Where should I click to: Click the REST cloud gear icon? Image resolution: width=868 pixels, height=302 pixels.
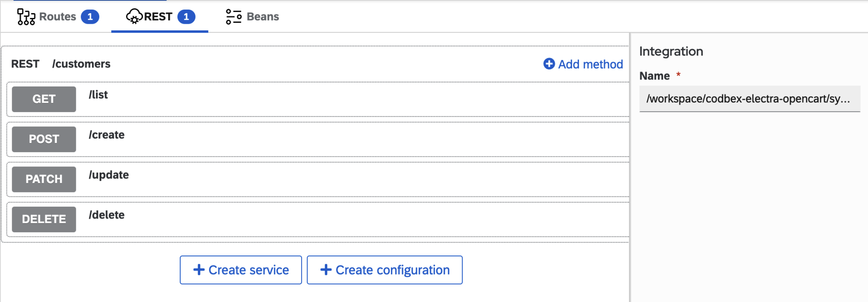click(134, 16)
